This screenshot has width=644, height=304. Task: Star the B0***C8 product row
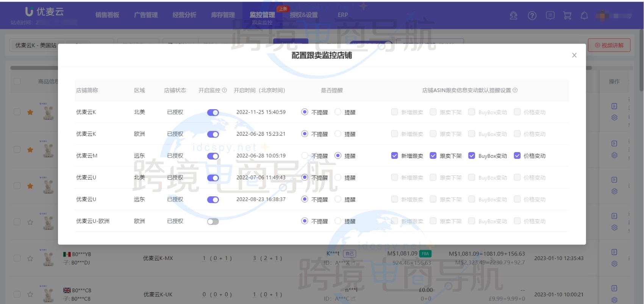pyautogui.click(x=30, y=295)
